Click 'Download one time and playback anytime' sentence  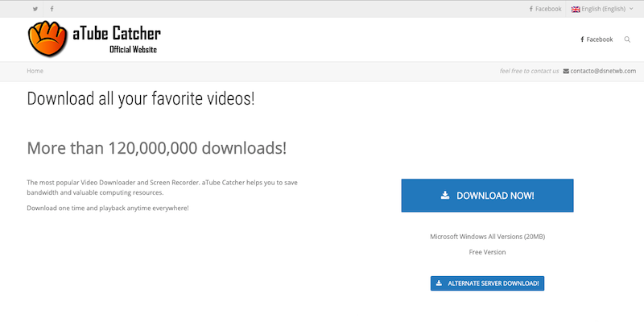(x=108, y=208)
